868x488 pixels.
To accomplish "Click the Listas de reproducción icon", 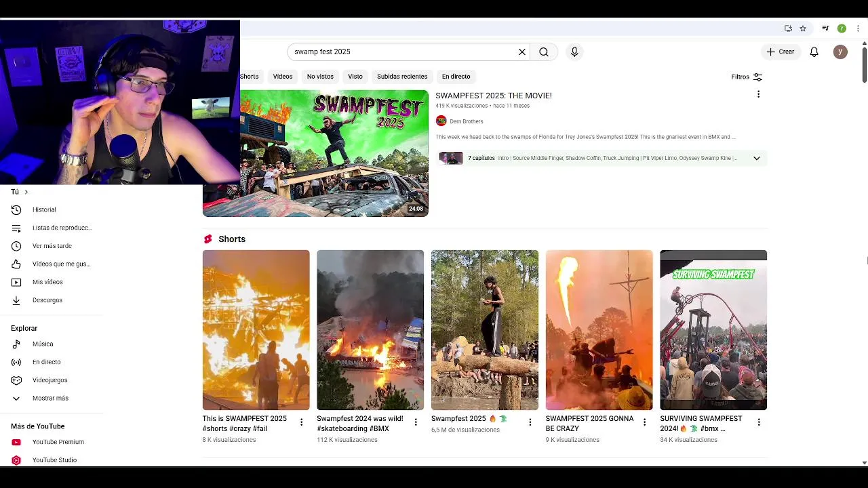I will pyautogui.click(x=16, y=228).
